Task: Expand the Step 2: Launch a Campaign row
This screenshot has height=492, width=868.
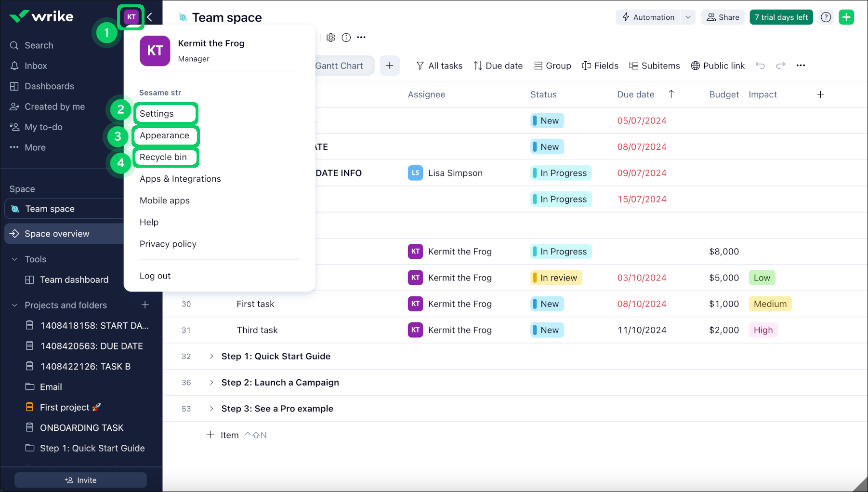Action: pos(211,382)
